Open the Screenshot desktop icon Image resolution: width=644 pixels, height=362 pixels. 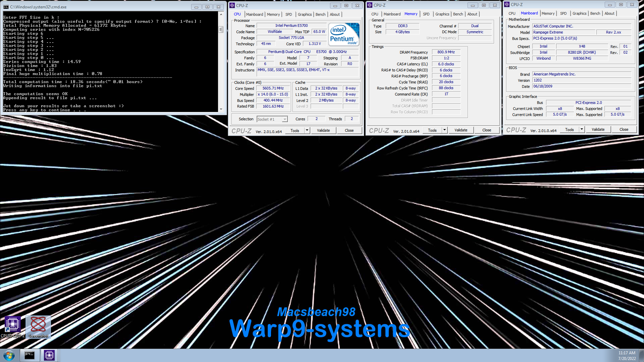[38, 327]
